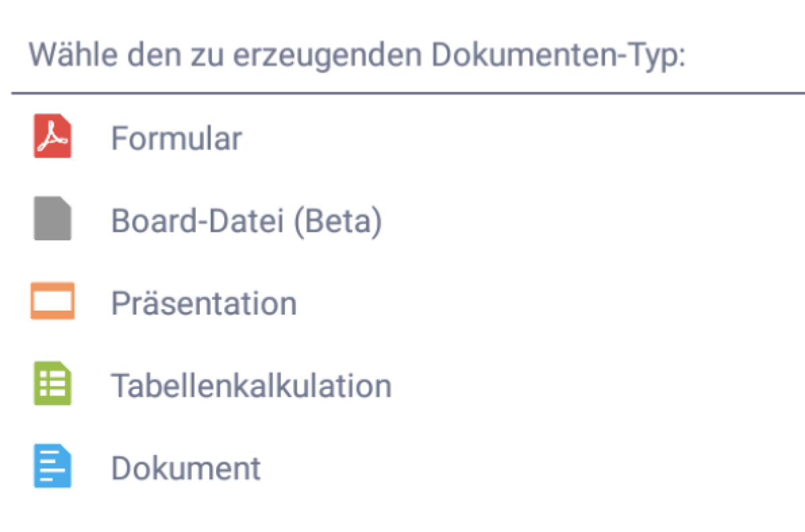Click the gray Board-Datei file icon
Image resolution: width=805 pixels, height=532 pixels.
point(52,219)
